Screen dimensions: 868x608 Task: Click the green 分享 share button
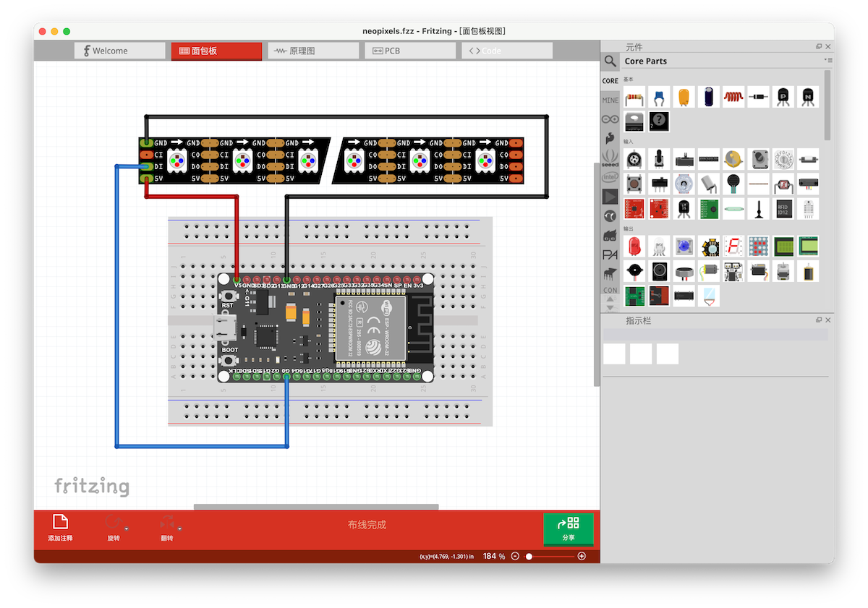coord(569,528)
